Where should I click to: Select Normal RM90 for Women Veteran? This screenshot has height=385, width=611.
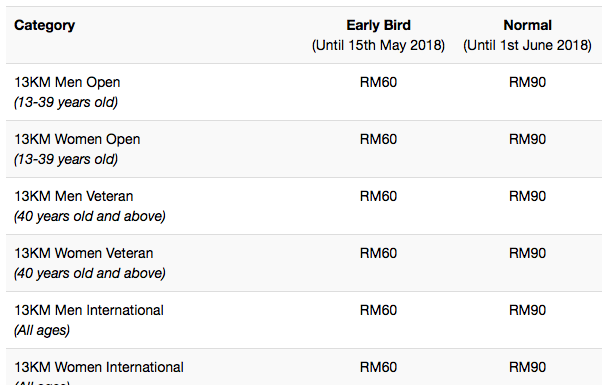pos(528,253)
